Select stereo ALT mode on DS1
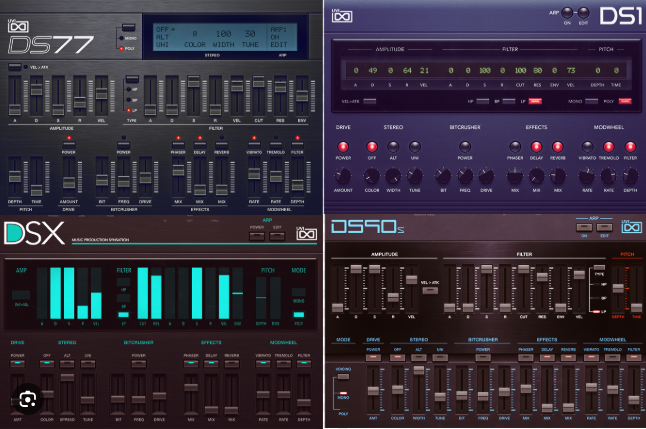 [393, 146]
